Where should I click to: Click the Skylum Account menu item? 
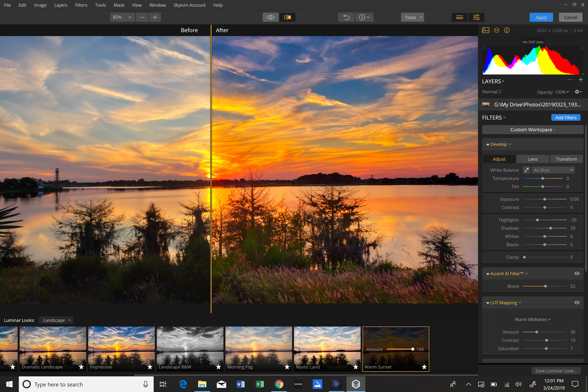pyautogui.click(x=189, y=5)
